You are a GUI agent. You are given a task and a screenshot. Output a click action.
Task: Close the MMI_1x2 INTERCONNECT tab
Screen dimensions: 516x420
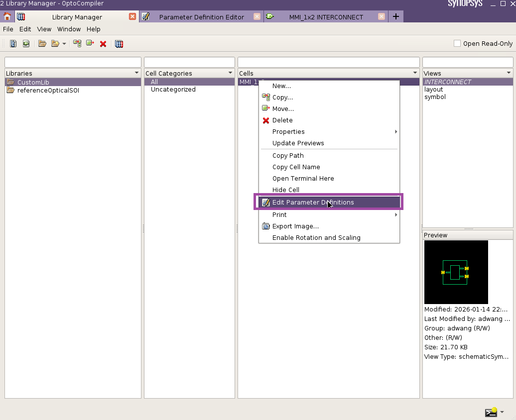click(x=382, y=16)
